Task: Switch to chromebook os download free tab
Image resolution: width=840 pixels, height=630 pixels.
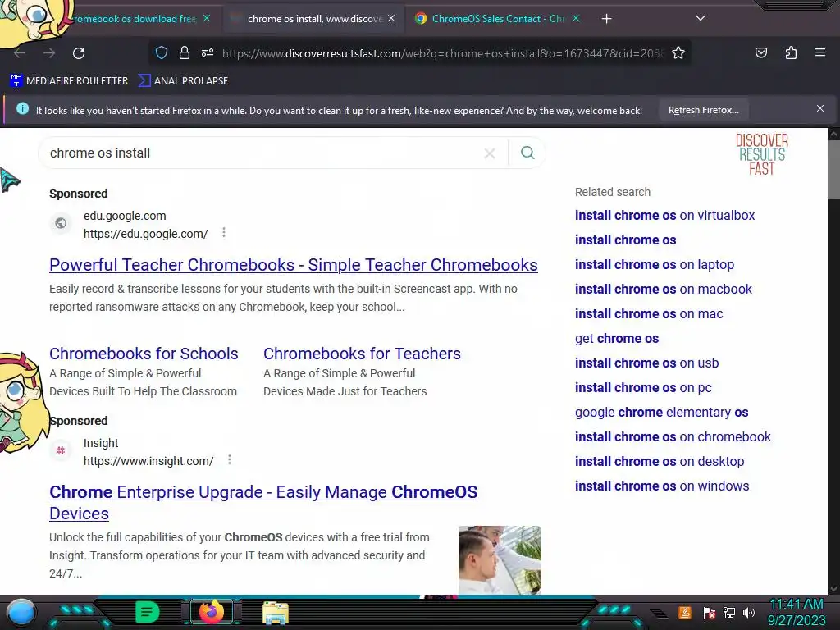Action: point(134,19)
